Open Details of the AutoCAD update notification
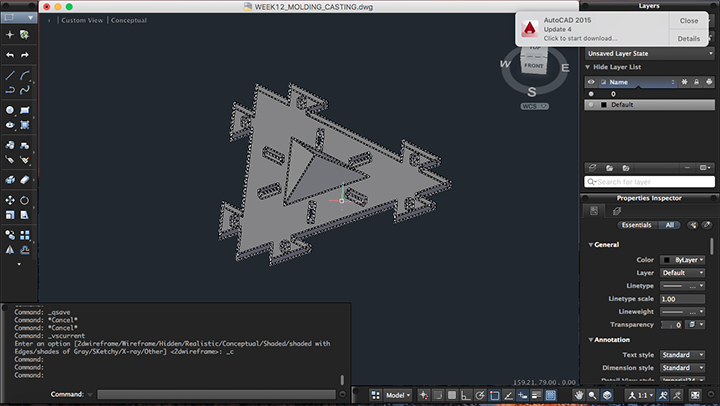Screen dimensions: 720x406 689,39
